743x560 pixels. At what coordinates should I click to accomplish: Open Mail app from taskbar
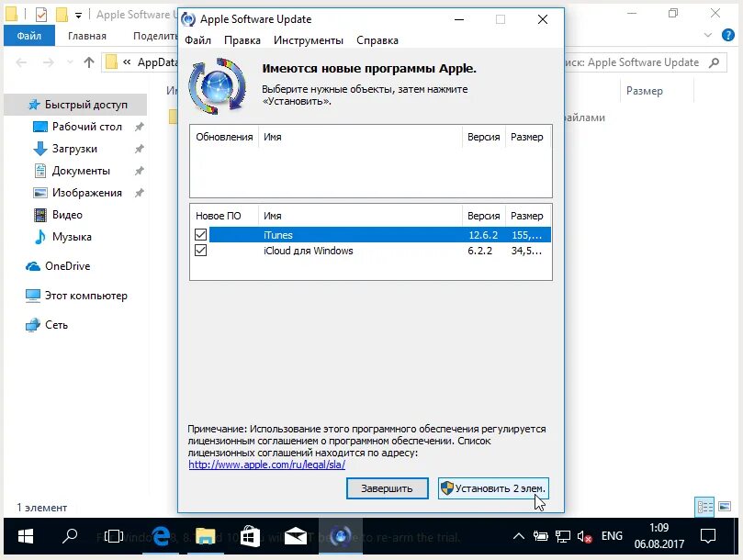coord(295,536)
